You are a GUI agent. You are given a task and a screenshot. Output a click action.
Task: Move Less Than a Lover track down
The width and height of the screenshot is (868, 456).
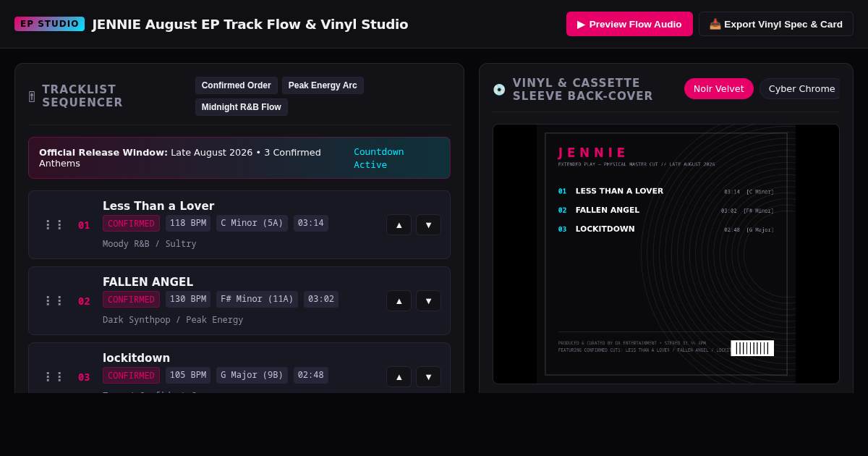(428, 225)
